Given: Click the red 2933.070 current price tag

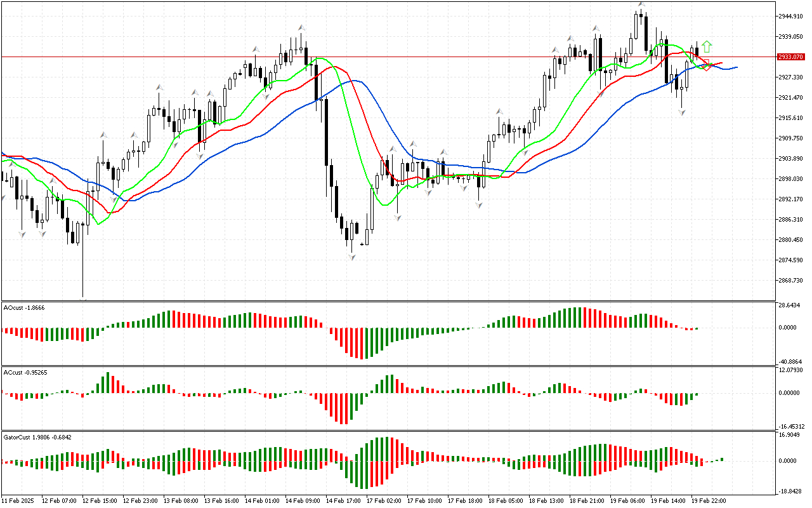Looking at the screenshot, I should point(790,57).
